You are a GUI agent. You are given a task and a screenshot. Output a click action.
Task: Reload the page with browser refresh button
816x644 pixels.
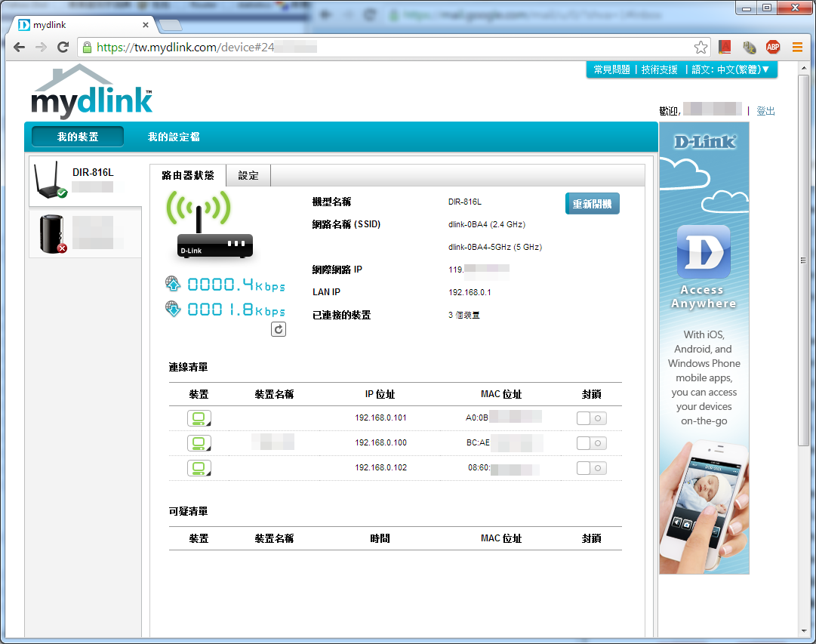(63, 48)
